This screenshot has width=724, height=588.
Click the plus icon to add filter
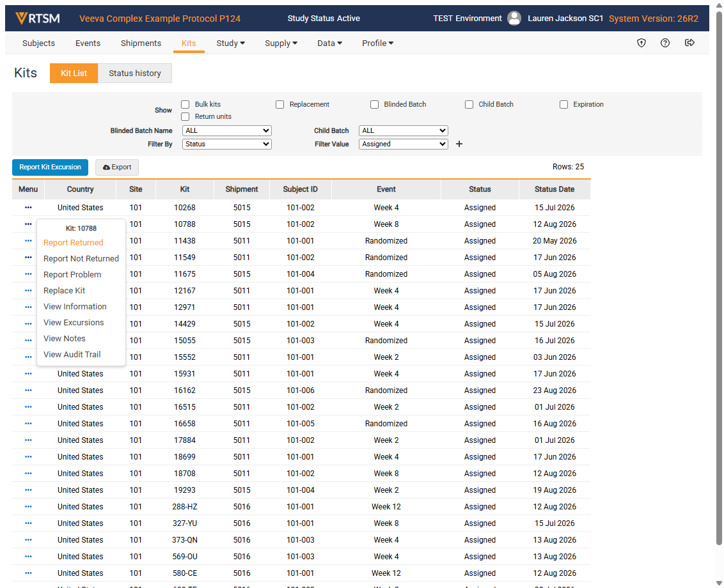pyautogui.click(x=459, y=144)
